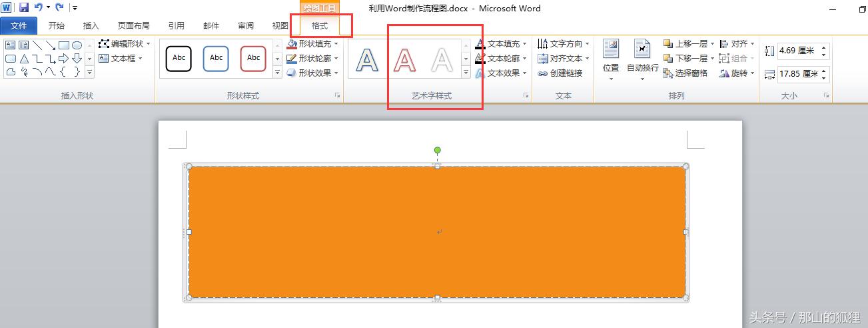This screenshot has width=868, height=328.
Task: Pick the arc shape
Action: 37,71
